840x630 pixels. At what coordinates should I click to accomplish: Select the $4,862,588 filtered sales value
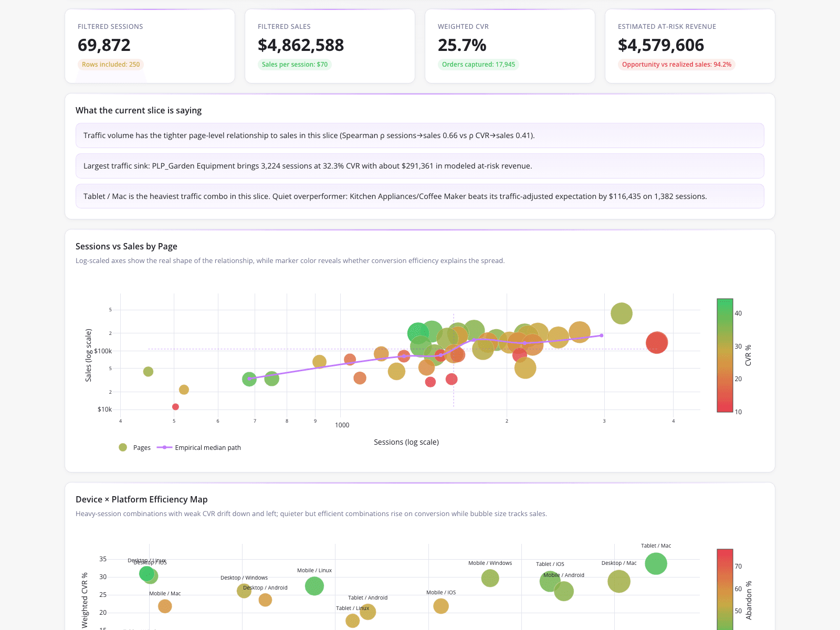click(x=301, y=45)
